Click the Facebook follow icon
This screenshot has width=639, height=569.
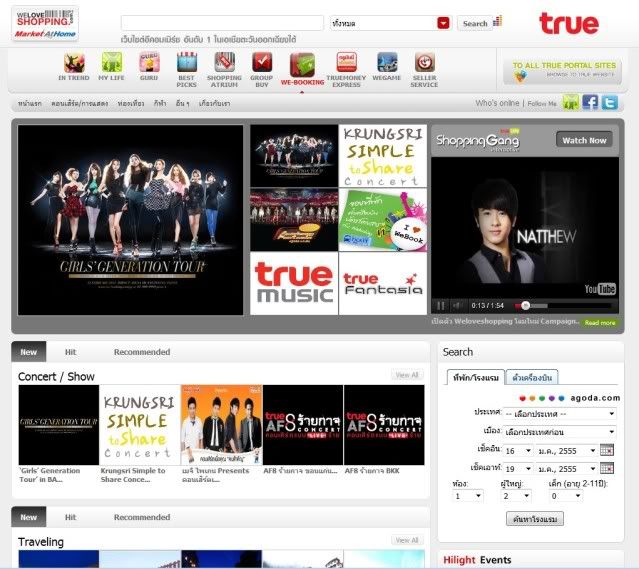pyautogui.click(x=590, y=102)
